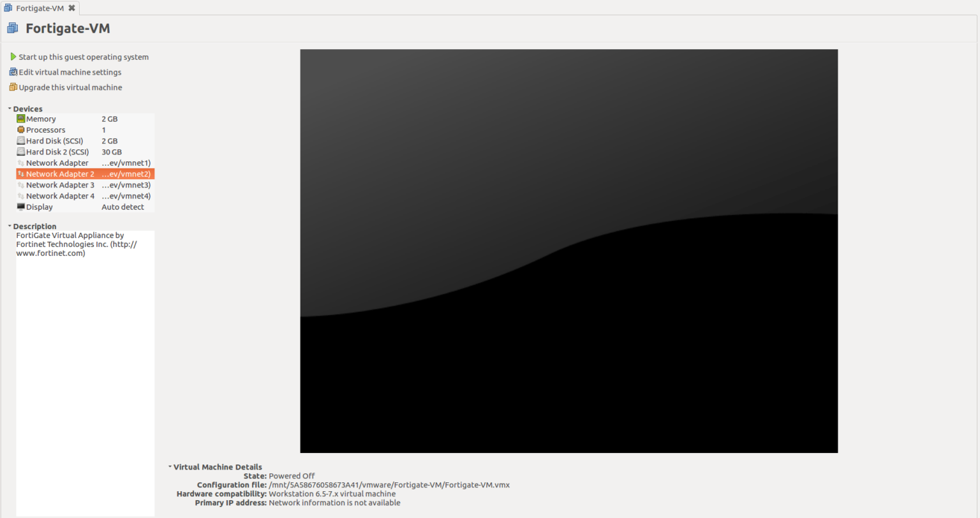Click the green Start up play icon

pyautogui.click(x=13, y=57)
